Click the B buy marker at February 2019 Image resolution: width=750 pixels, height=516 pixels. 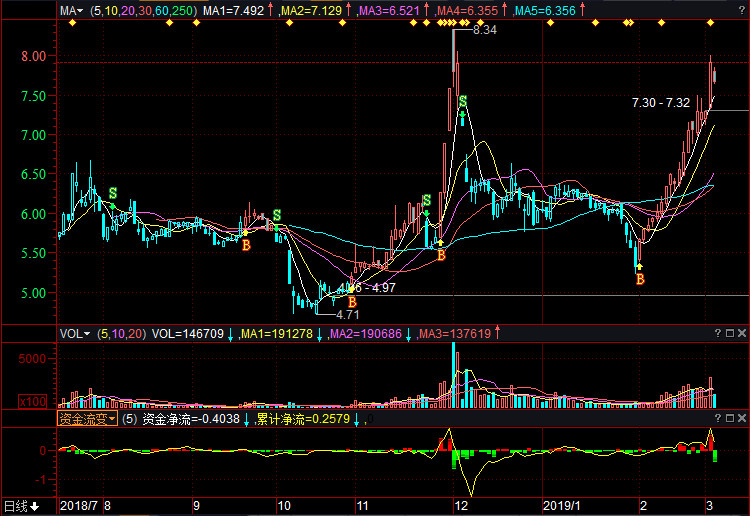coord(640,279)
